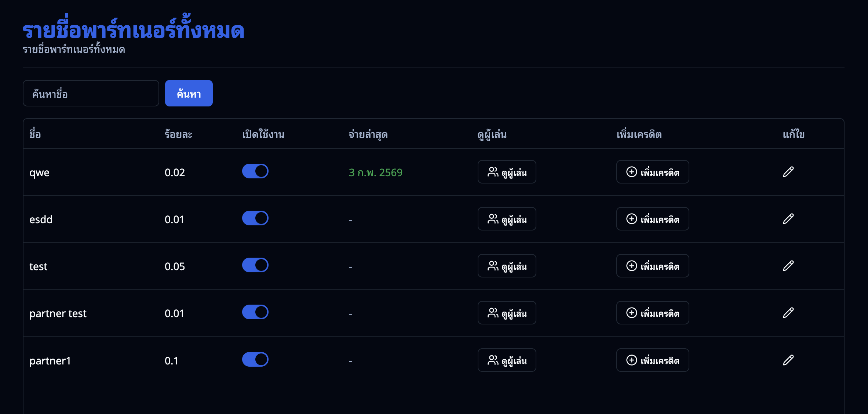This screenshot has width=868, height=414.
Task: View players for partner1
Action: tap(507, 360)
